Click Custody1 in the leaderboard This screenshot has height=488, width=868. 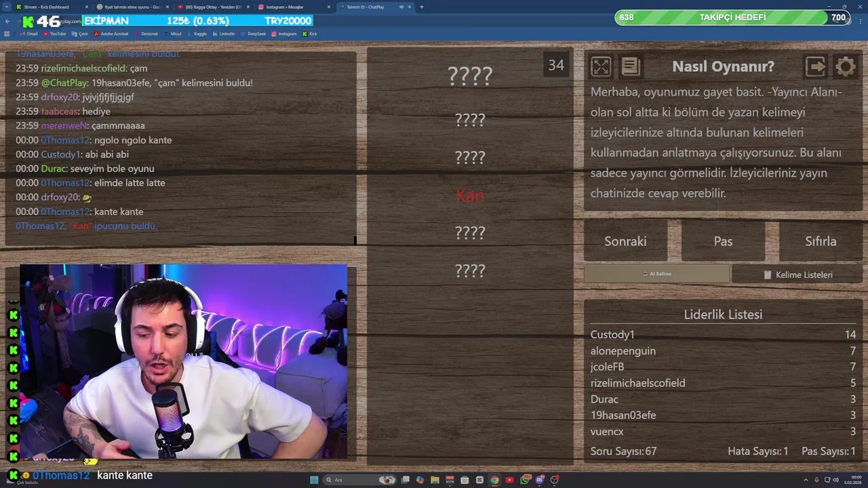612,334
